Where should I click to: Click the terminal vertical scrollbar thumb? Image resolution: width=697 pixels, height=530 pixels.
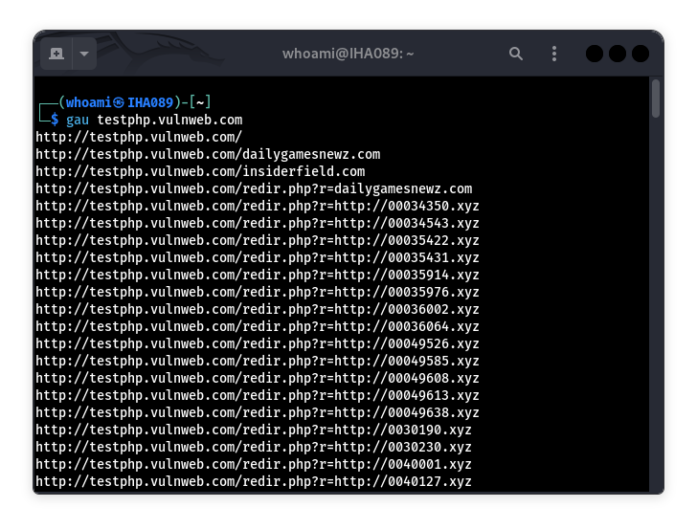point(656,99)
